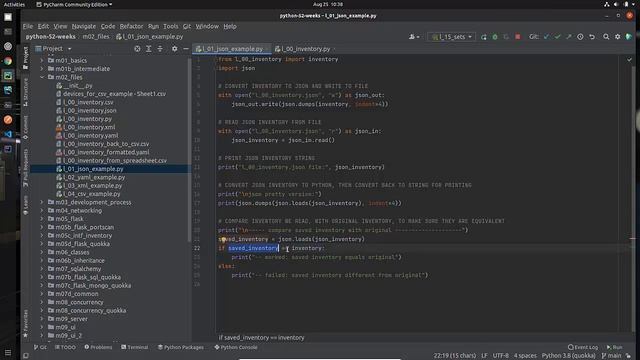Open Show Applications grid in dock
The width and height of the screenshot is (640, 360).
(x=8, y=352)
